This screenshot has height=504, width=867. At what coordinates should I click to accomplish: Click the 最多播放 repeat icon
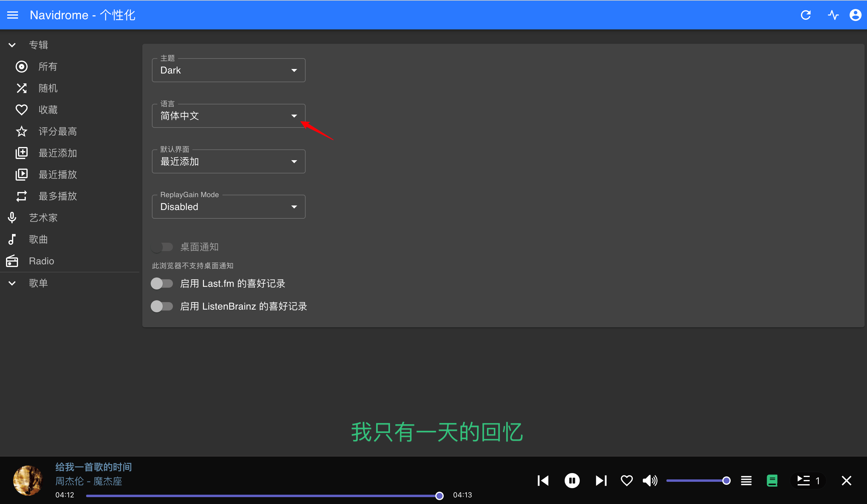click(21, 196)
